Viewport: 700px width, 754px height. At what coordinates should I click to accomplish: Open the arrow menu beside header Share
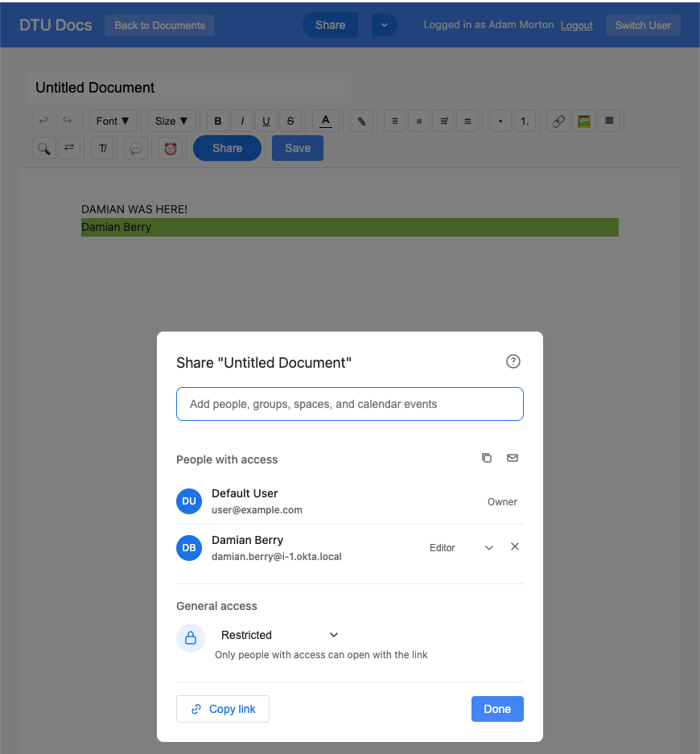pyautogui.click(x=384, y=25)
